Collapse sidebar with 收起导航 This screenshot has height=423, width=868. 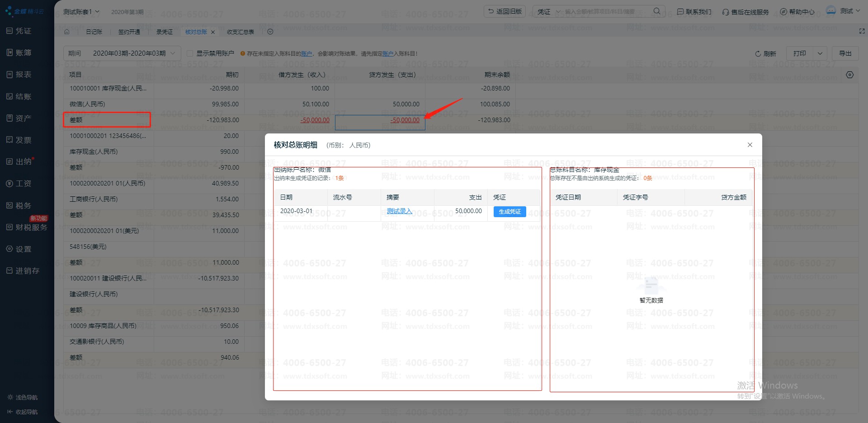coord(23,412)
